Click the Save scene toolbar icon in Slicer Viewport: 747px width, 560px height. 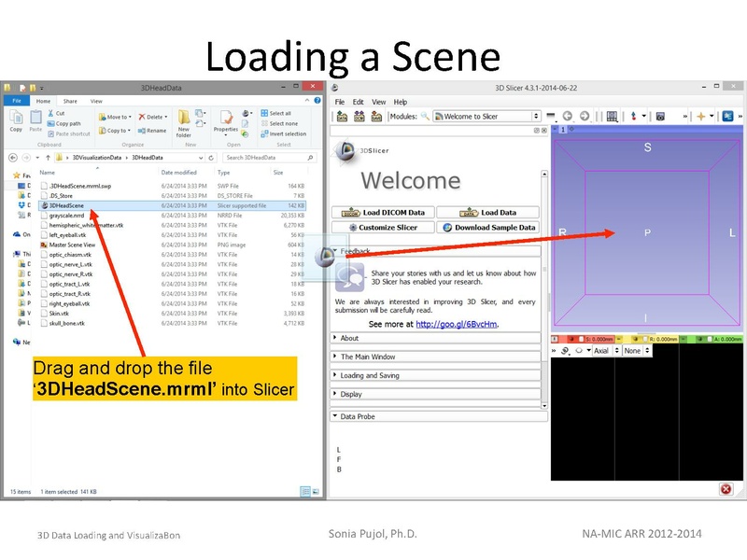376,116
